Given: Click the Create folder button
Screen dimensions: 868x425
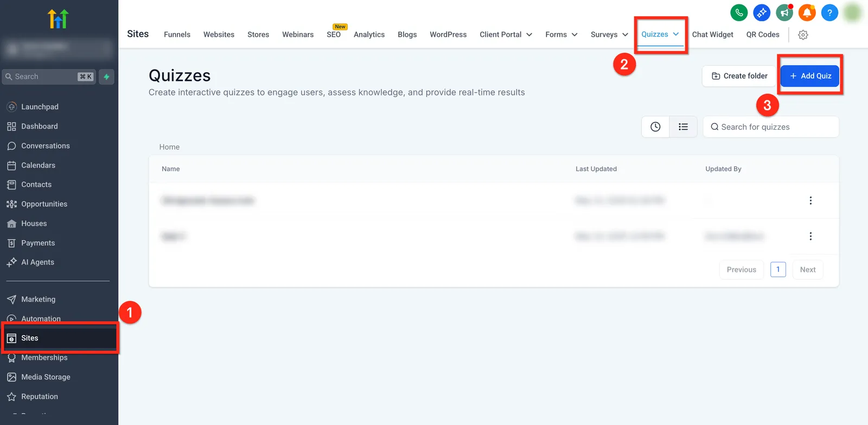Looking at the screenshot, I should click(x=739, y=76).
